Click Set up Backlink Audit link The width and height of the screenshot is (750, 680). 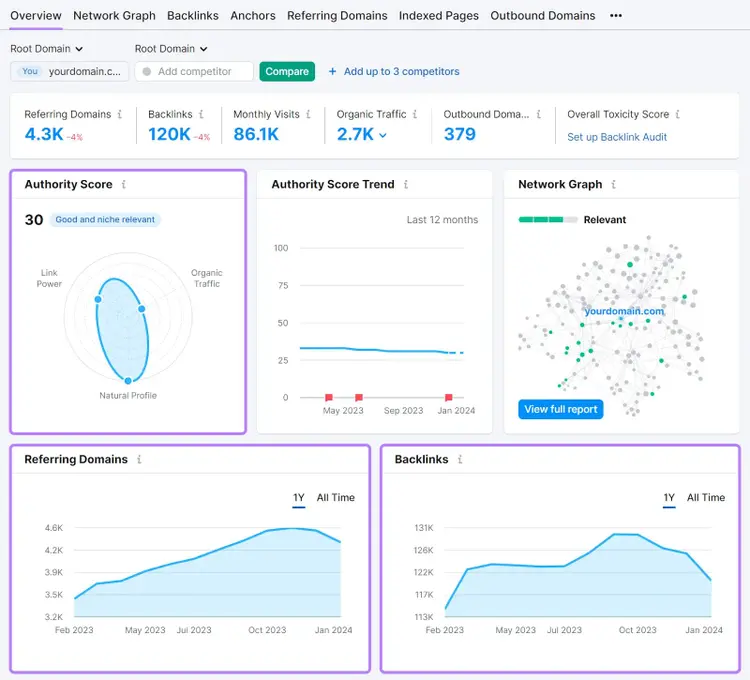[x=617, y=137]
